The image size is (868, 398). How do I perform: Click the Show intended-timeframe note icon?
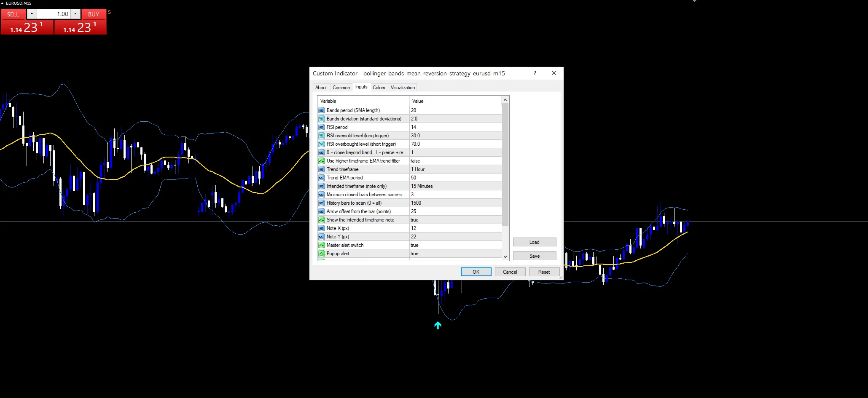tap(321, 220)
